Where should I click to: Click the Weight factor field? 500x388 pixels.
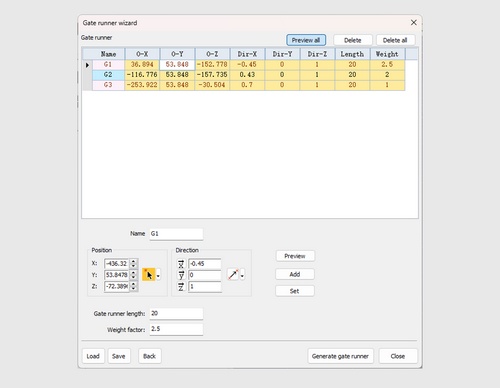pos(176,329)
